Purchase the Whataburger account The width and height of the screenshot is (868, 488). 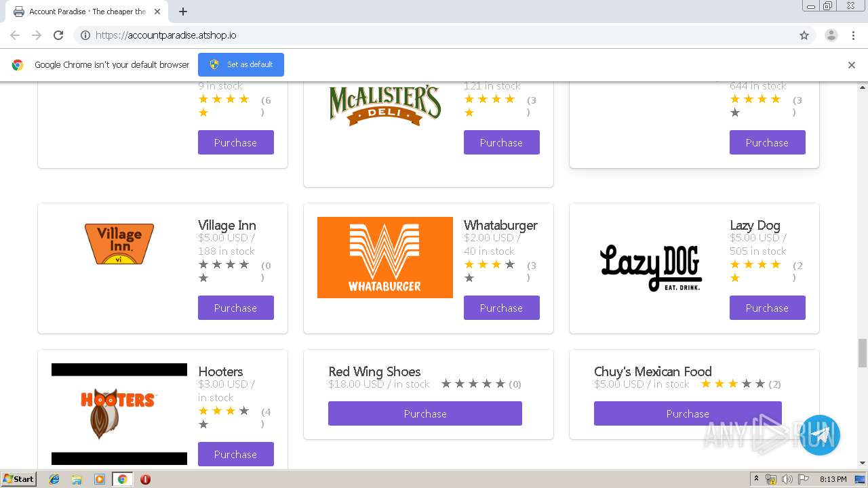tap(502, 308)
